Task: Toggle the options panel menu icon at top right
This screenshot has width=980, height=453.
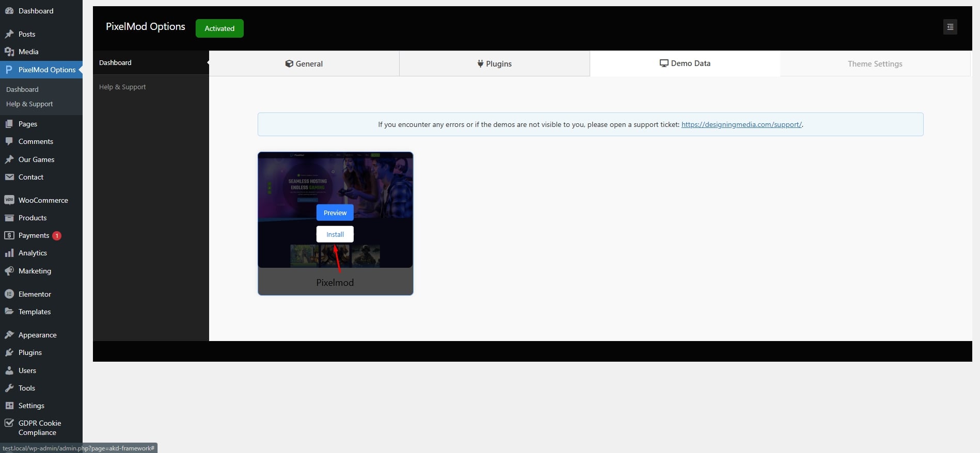Action: [950, 27]
